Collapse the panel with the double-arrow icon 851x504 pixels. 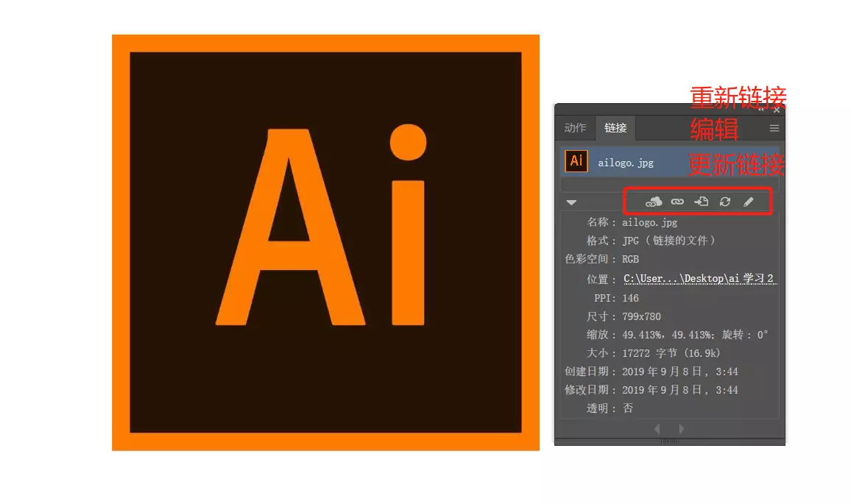pos(760,110)
